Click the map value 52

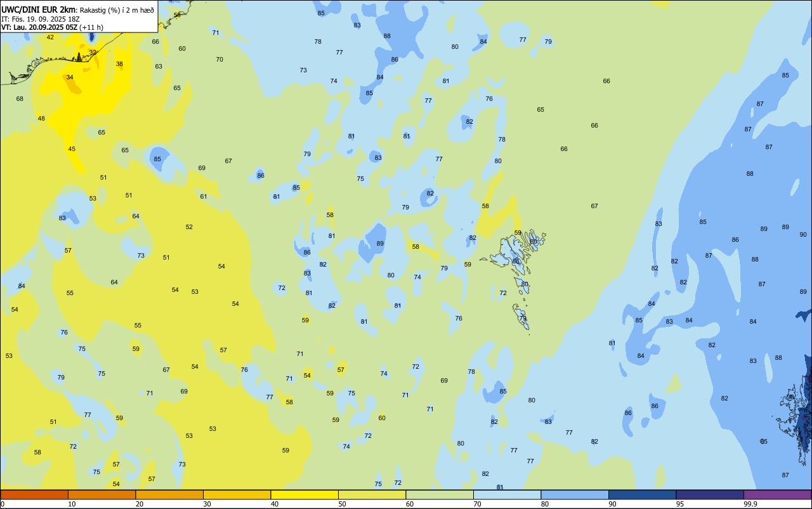(189, 227)
